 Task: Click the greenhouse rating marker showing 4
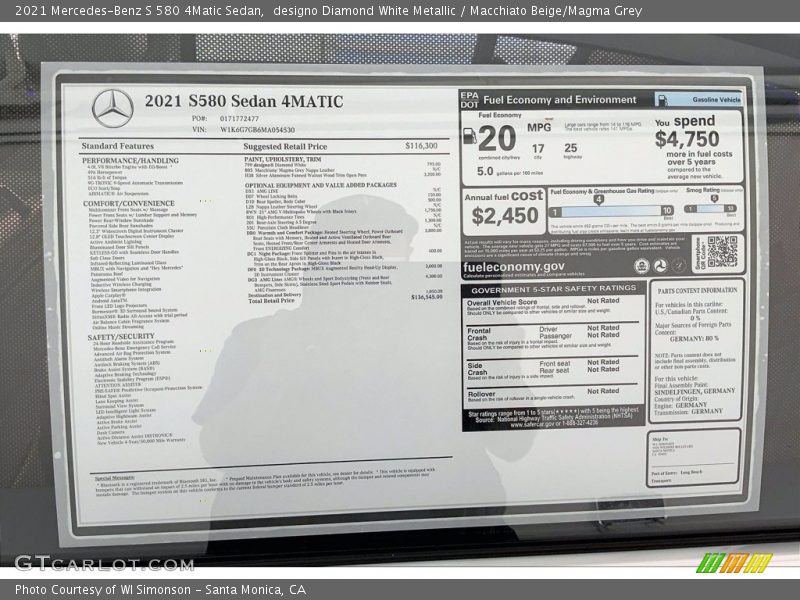click(x=599, y=199)
